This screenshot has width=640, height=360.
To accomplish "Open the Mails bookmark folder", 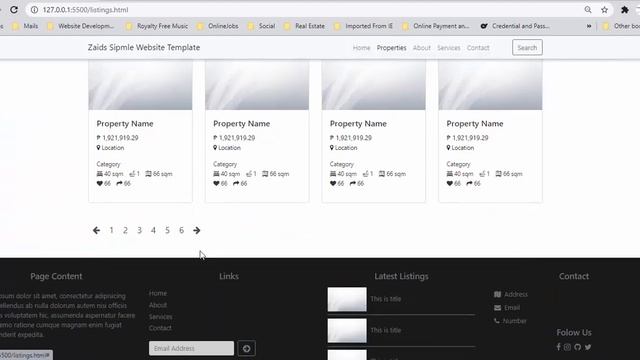I will click(25, 26).
